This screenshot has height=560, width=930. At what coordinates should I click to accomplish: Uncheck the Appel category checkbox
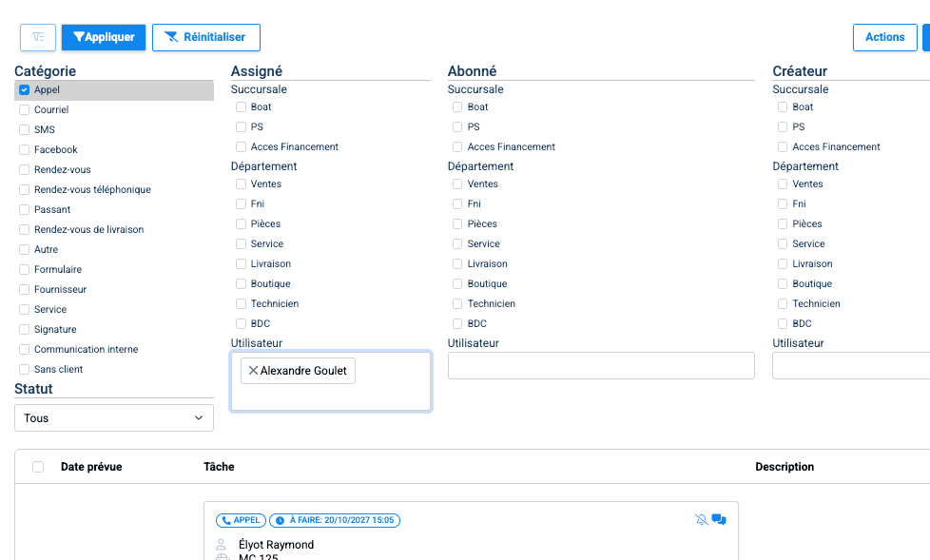coord(25,90)
